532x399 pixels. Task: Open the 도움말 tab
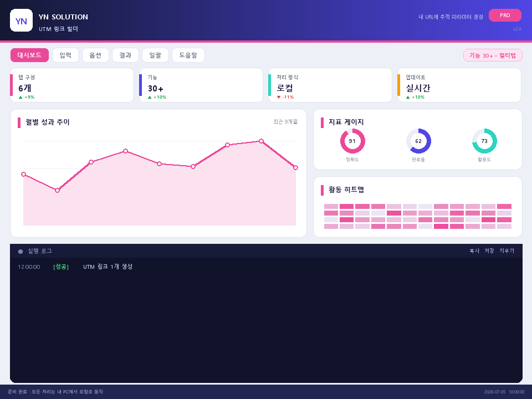pyautogui.click(x=188, y=55)
